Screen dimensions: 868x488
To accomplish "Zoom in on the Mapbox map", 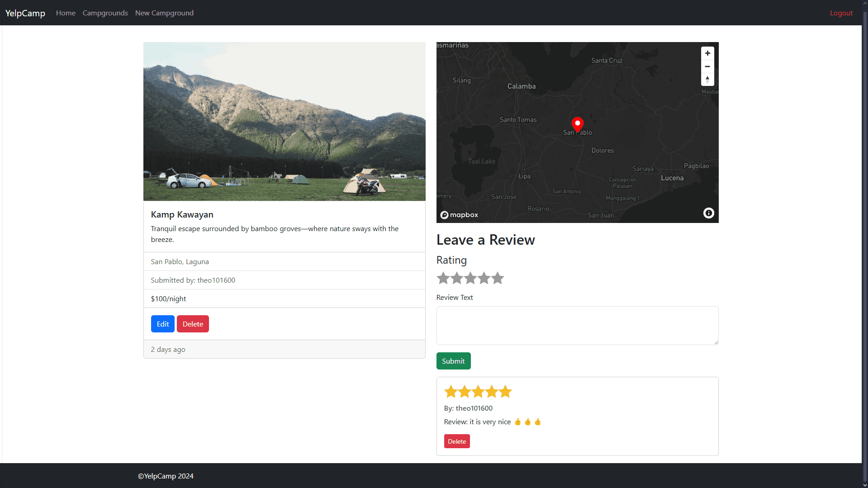I will 707,53.
